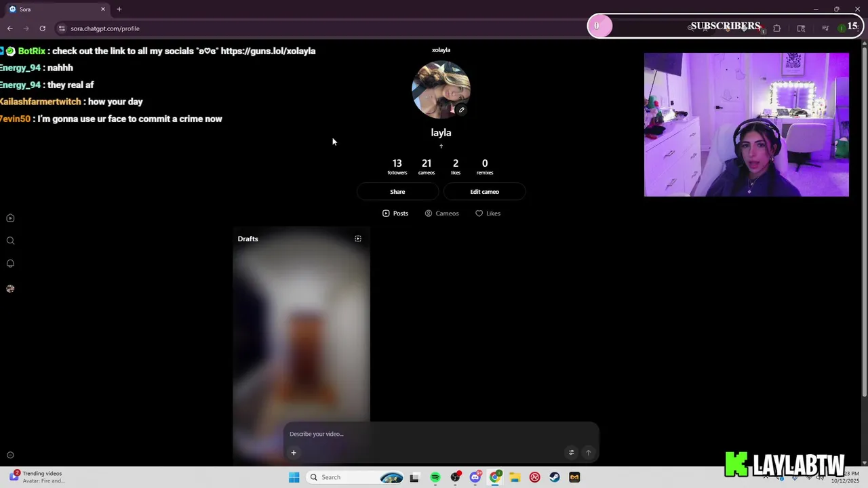The width and height of the screenshot is (868, 488).
Task: Open Discord from taskbar
Action: click(475, 477)
